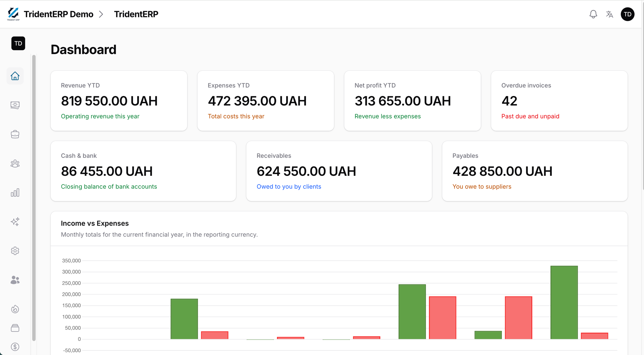Image resolution: width=644 pixels, height=355 pixels.
Task: Open the Cash & bank card
Action: point(143,171)
